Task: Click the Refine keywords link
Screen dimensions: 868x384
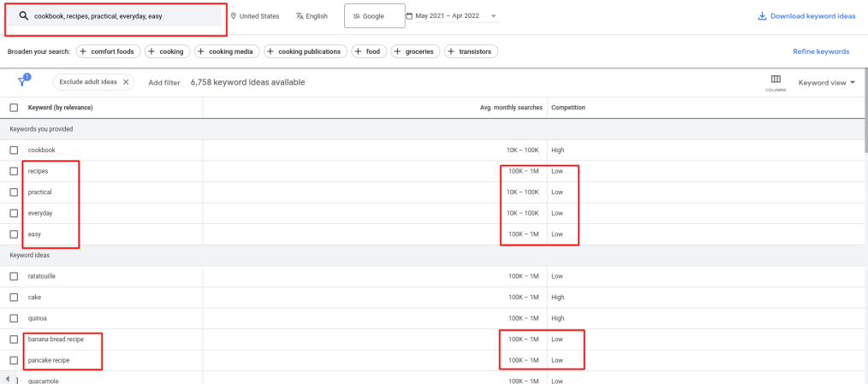Action: pos(821,51)
